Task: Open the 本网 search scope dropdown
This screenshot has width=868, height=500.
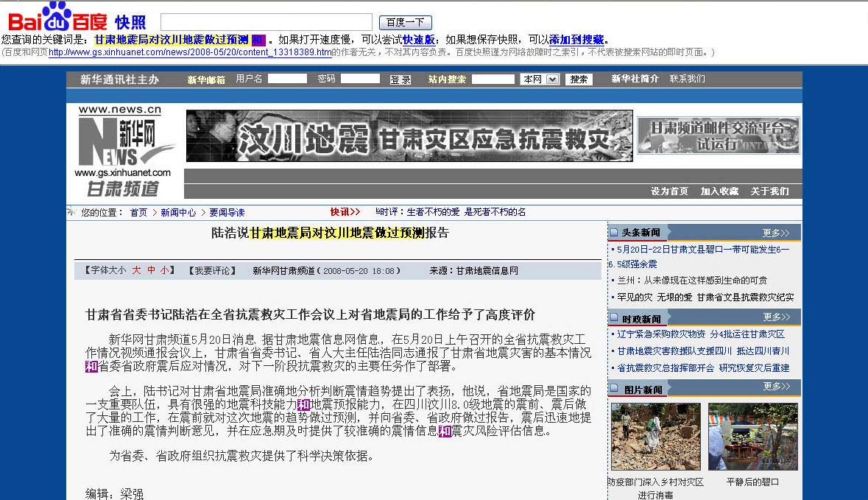Action: point(540,79)
